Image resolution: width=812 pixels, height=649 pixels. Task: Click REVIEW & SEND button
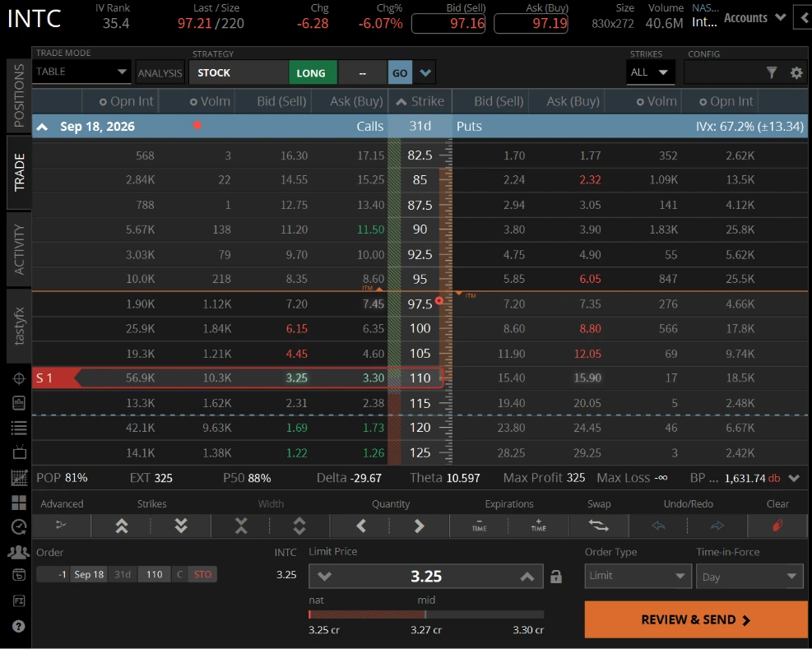(x=695, y=619)
